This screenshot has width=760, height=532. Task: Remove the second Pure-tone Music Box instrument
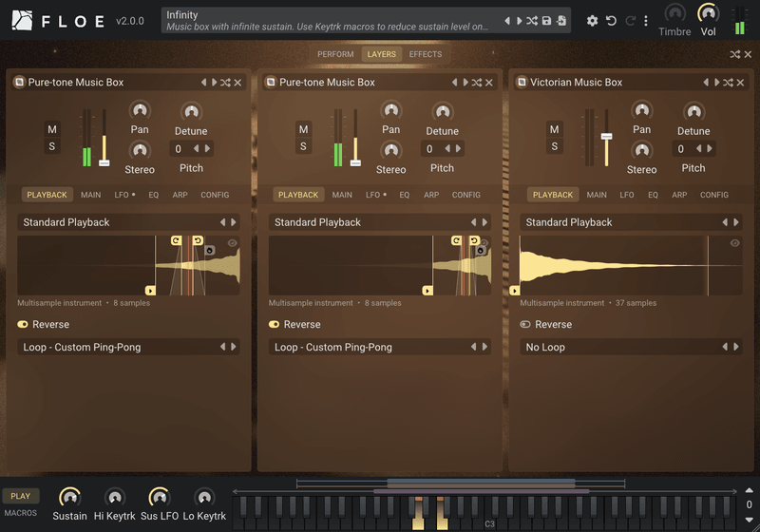tap(488, 83)
